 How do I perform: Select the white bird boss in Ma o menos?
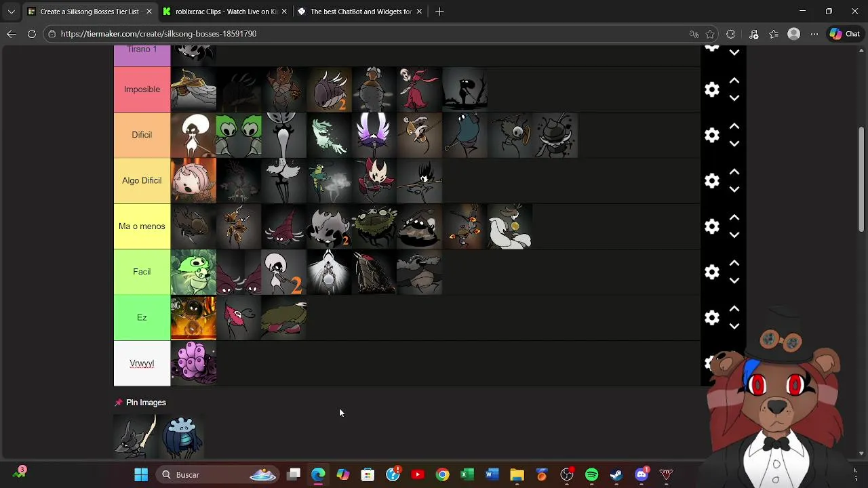click(510, 226)
